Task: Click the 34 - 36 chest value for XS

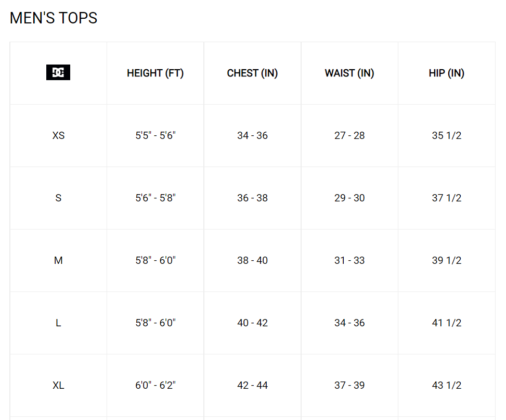Action: tap(252, 135)
